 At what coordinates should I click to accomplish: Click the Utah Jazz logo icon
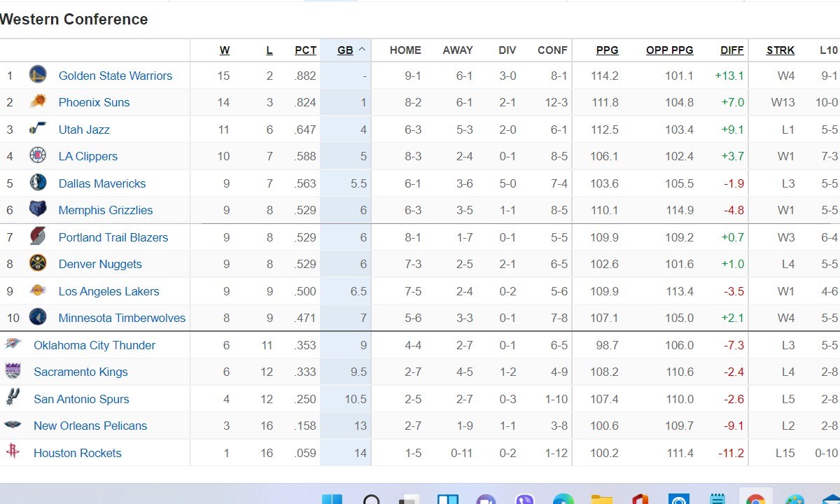pos(38,129)
